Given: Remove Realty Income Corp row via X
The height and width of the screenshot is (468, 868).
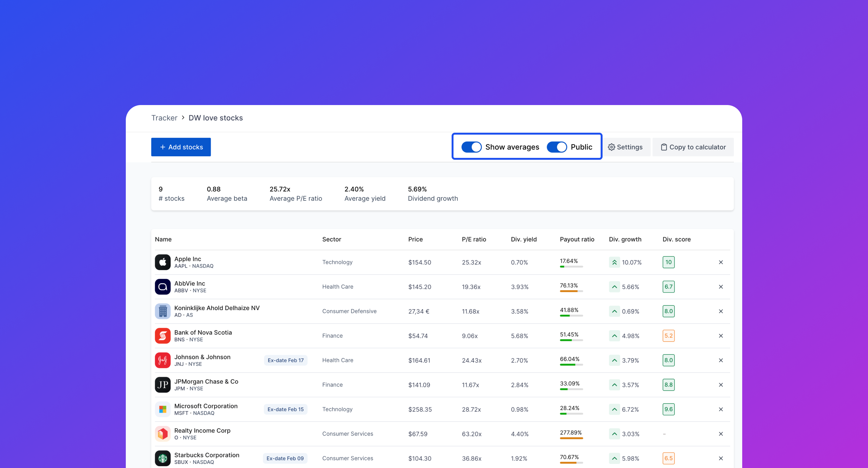Looking at the screenshot, I should click(x=721, y=434).
